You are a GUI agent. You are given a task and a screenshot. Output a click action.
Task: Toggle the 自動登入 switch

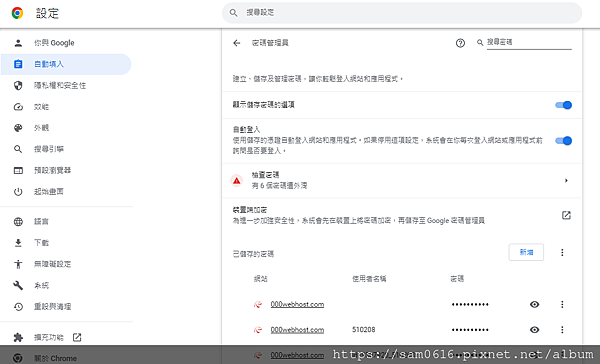click(564, 140)
